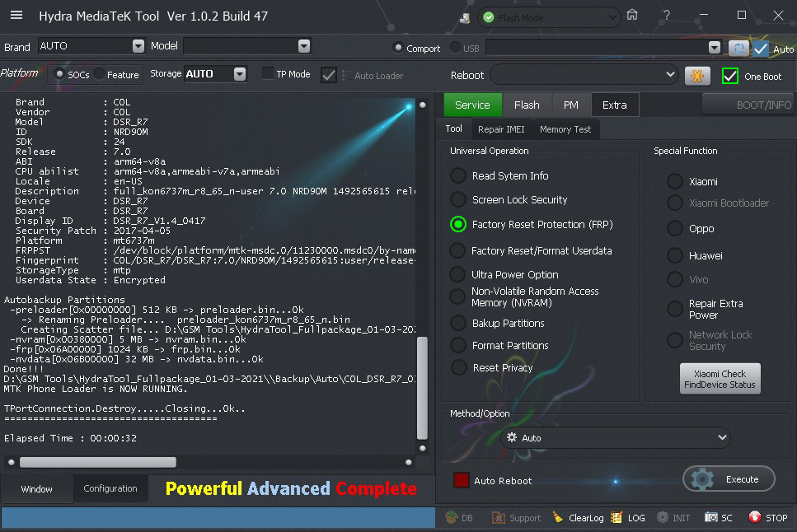Click Xiaomi Check FindDevice Status button
Image resolution: width=797 pixels, height=532 pixels.
pyautogui.click(x=720, y=379)
